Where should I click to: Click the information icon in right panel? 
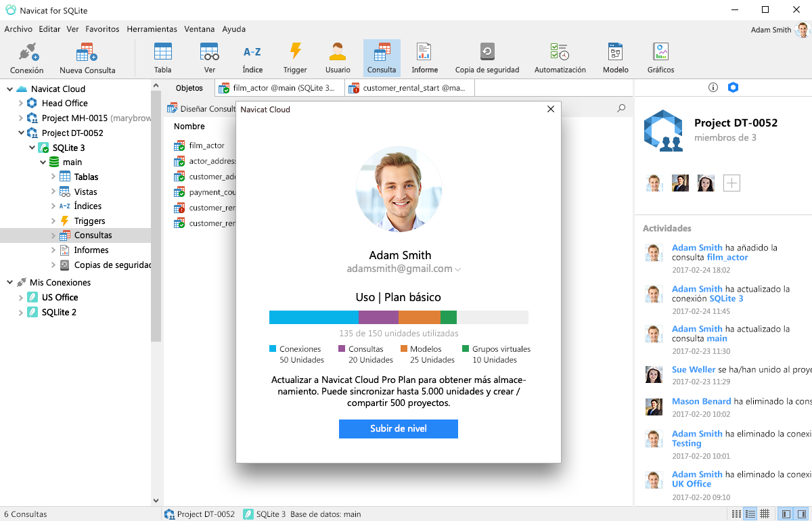(x=713, y=88)
